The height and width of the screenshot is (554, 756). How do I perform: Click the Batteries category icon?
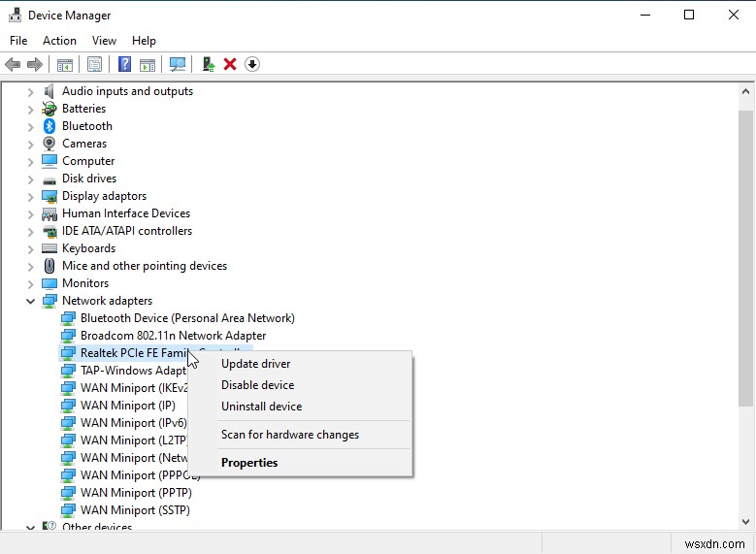coord(49,109)
